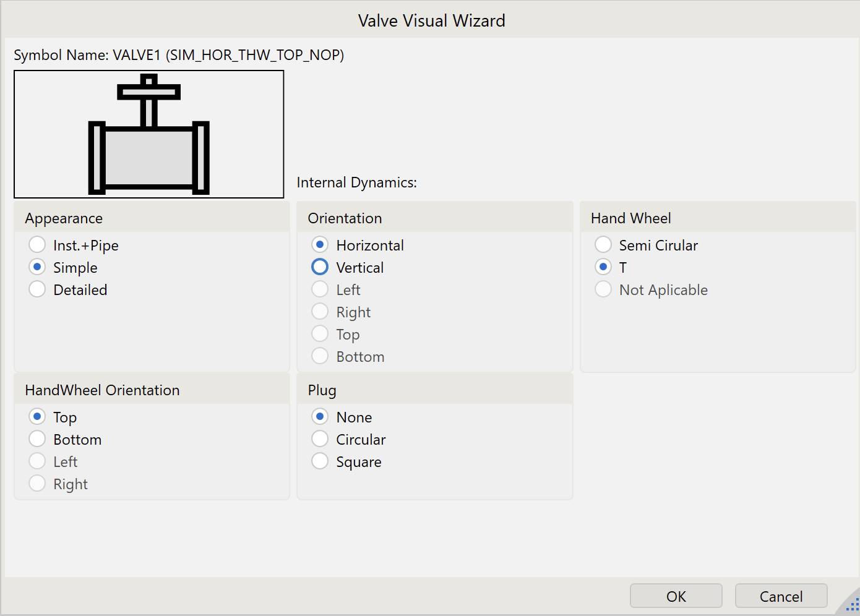Click the Internal Dynamics label
Screen dimensions: 860x616
pyautogui.click(x=357, y=182)
